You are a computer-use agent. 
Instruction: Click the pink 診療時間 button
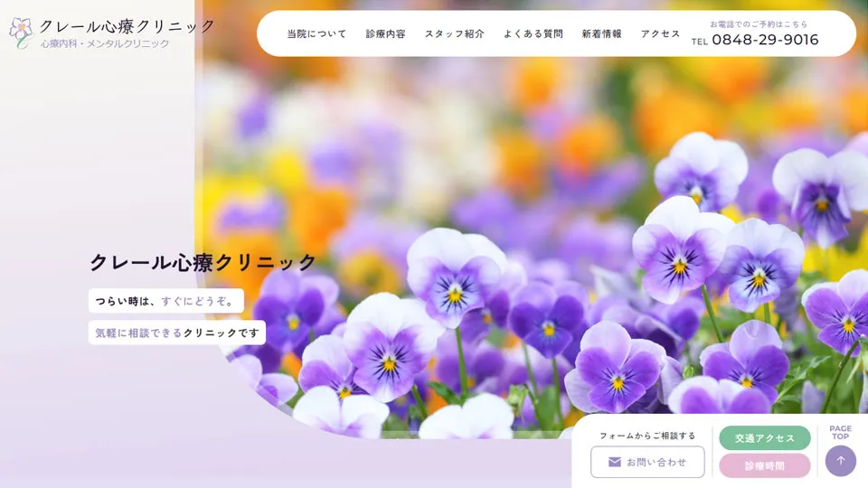(x=764, y=465)
